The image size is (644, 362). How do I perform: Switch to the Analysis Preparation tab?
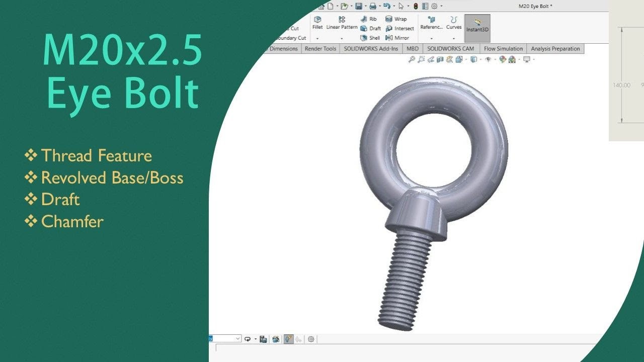tap(555, 49)
